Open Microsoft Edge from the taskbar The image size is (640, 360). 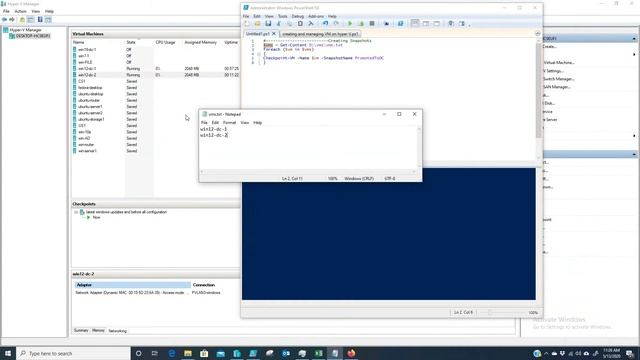tap(172, 353)
